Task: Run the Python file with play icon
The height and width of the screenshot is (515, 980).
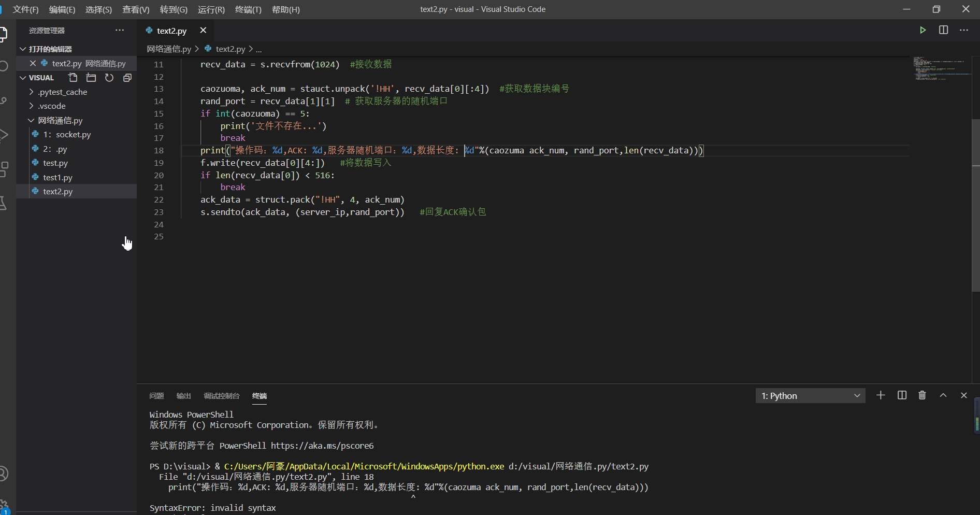Action: [x=923, y=30]
